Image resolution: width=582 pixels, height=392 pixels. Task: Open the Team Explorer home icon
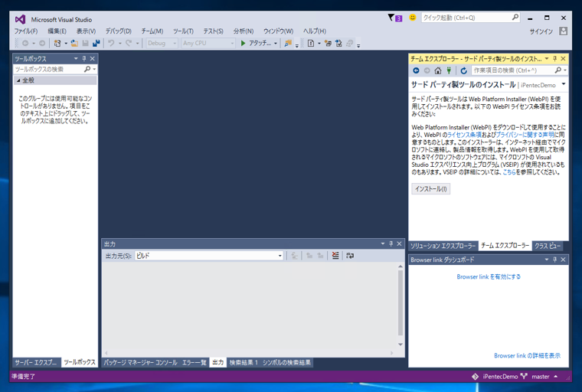point(438,70)
